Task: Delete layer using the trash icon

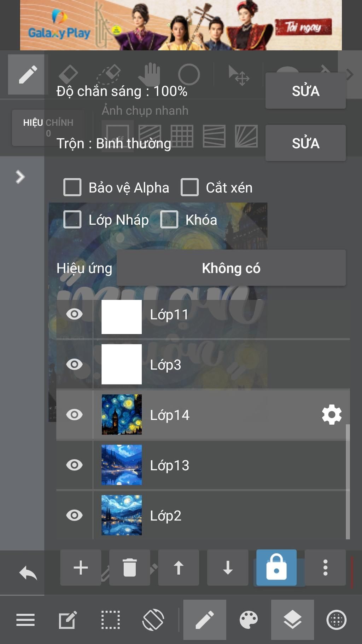Action: pyautogui.click(x=130, y=568)
